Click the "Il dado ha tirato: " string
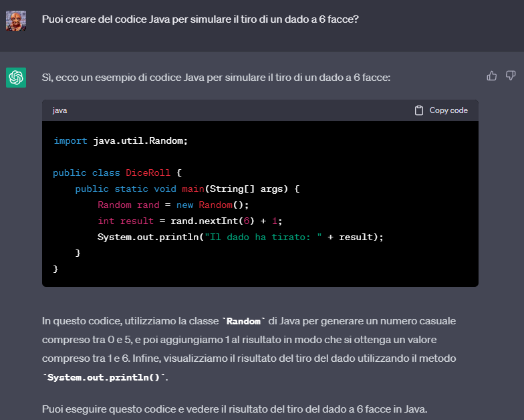 [x=263, y=237]
